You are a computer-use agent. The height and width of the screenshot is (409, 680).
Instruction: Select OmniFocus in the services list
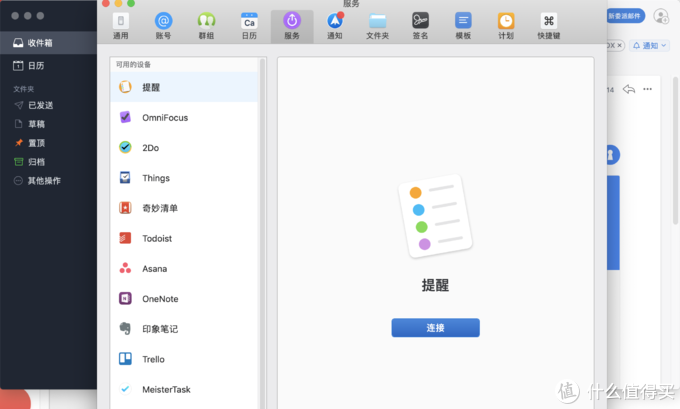point(185,118)
